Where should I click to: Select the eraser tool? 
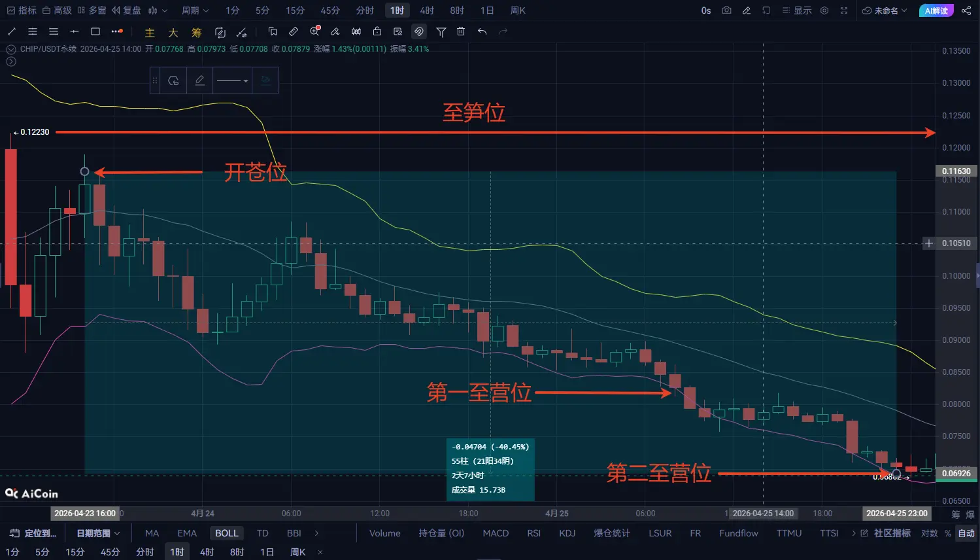pyautogui.click(x=335, y=31)
